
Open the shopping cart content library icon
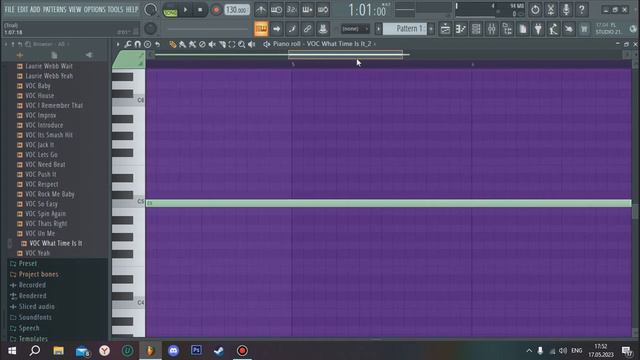(x=584, y=29)
